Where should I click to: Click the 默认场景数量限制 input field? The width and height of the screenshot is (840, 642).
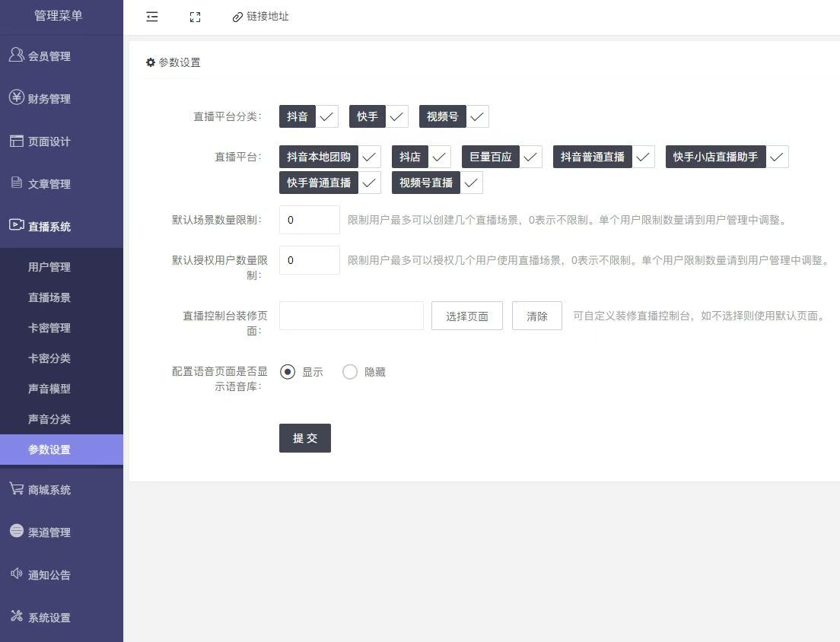pos(309,220)
